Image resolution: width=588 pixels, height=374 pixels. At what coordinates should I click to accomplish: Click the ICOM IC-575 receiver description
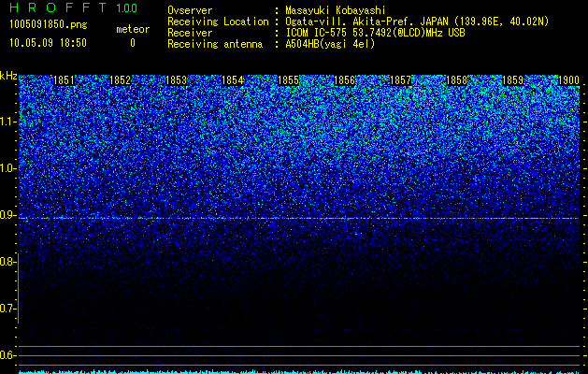pyautogui.click(x=375, y=33)
